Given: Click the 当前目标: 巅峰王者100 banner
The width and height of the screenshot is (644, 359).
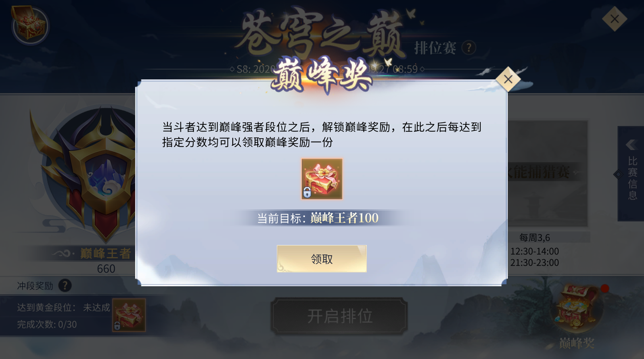Looking at the screenshot, I should point(318,218).
